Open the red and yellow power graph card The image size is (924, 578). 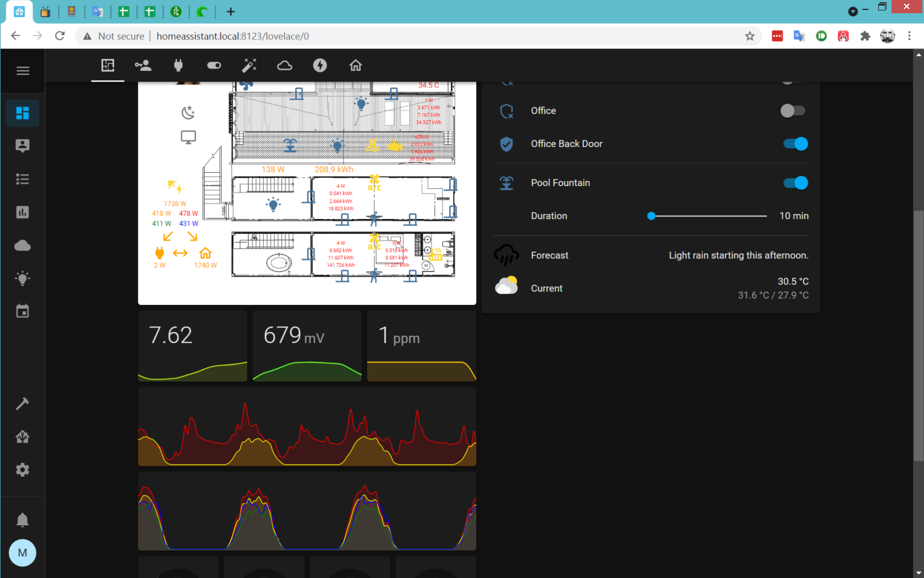click(307, 427)
